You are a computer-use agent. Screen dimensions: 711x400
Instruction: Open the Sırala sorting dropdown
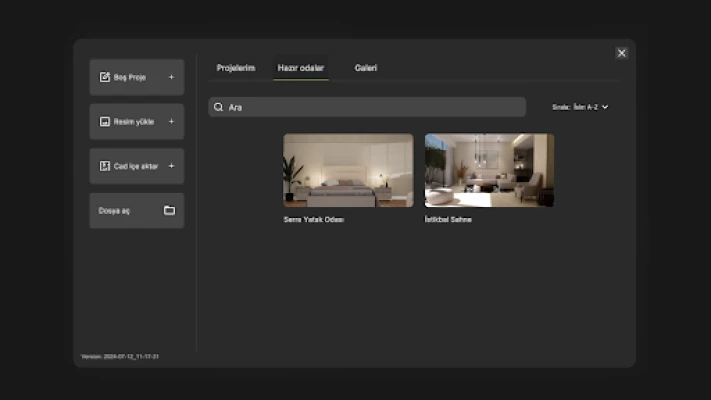point(580,107)
